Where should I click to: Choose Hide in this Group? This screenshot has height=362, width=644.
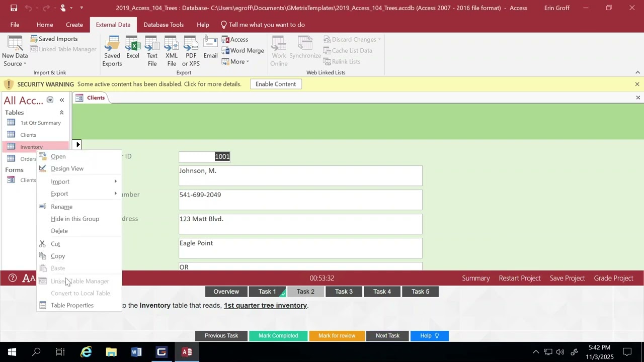pos(79,219)
